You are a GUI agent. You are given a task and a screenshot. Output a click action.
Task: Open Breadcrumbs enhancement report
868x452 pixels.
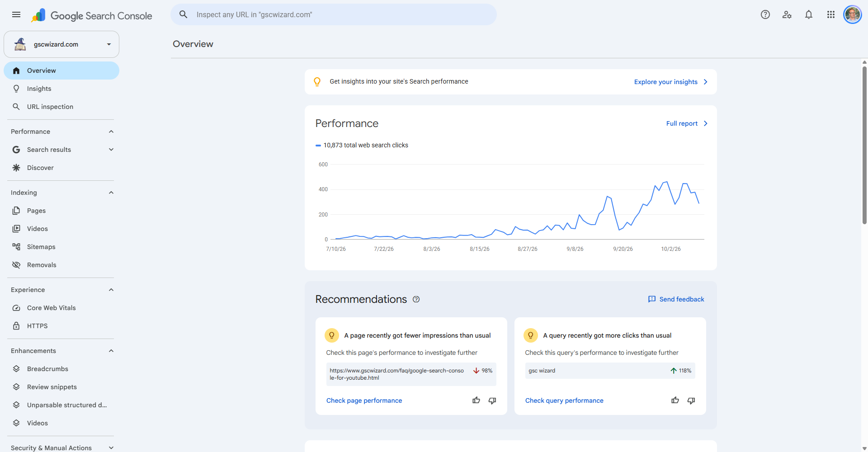click(x=61, y=369)
